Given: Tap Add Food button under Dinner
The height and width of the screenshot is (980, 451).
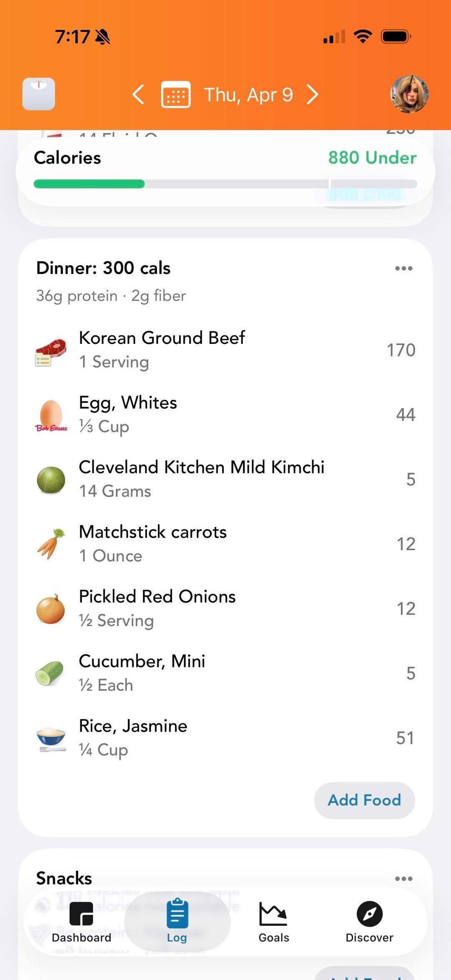Looking at the screenshot, I should (364, 800).
